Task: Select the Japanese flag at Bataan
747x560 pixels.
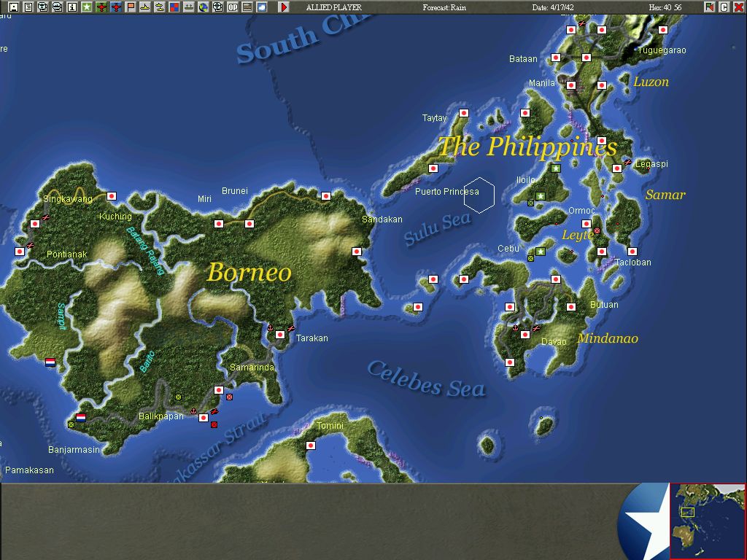Action: point(555,58)
